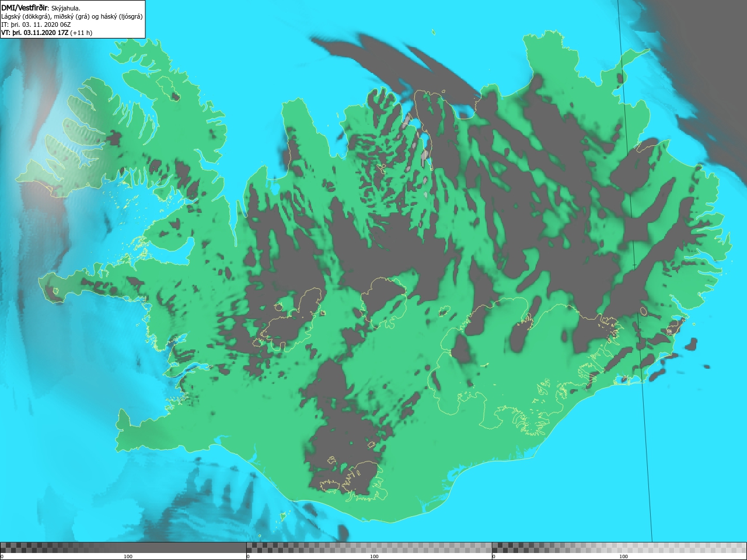Click the light grey high-cloud scale bar
747x560 pixels.
pos(619,547)
